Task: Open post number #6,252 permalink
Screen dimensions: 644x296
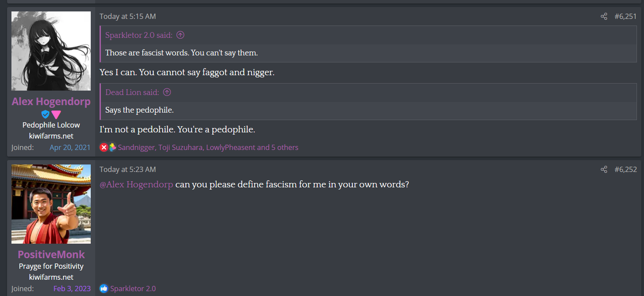Action: (x=625, y=170)
